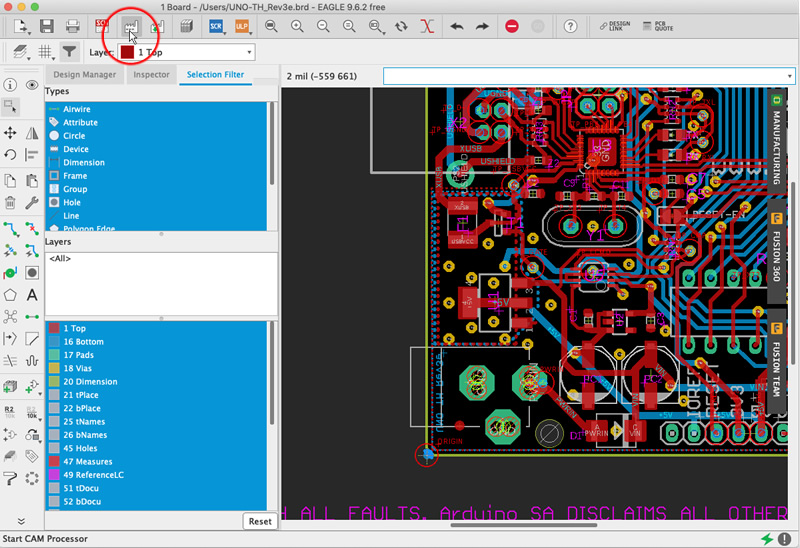This screenshot has width=800, height=548.
Task: Redraw the board view with refresh icon
Action: tap(402, 26)
